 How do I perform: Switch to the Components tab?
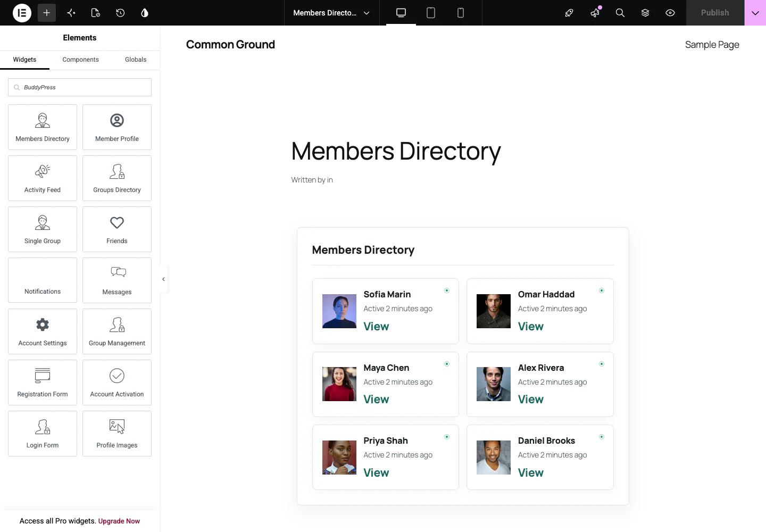tap(80, 60)
